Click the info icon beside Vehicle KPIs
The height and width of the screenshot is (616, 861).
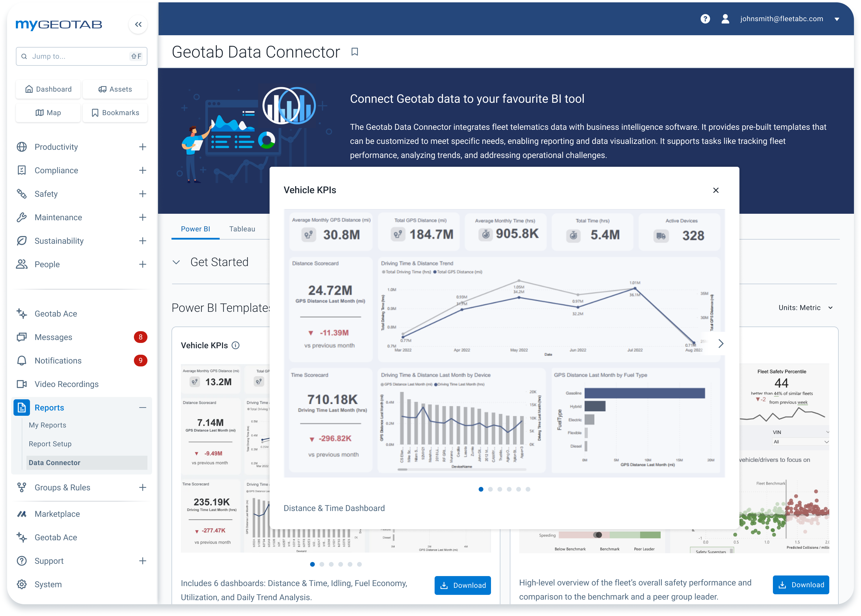[x=236, y=345]
